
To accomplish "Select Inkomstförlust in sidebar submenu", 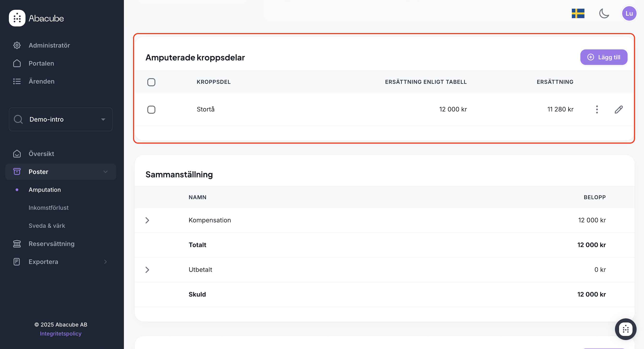I will coord(49,208).
